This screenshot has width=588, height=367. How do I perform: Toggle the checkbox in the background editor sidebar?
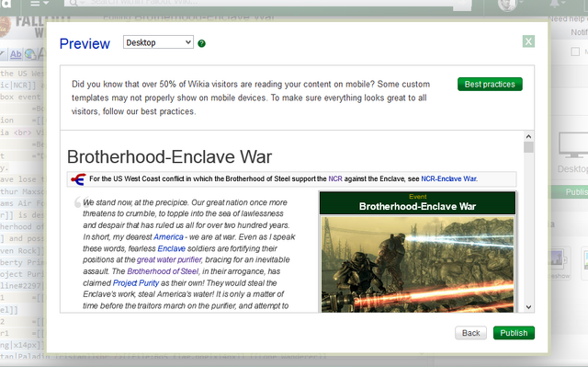tap(575, 52)
